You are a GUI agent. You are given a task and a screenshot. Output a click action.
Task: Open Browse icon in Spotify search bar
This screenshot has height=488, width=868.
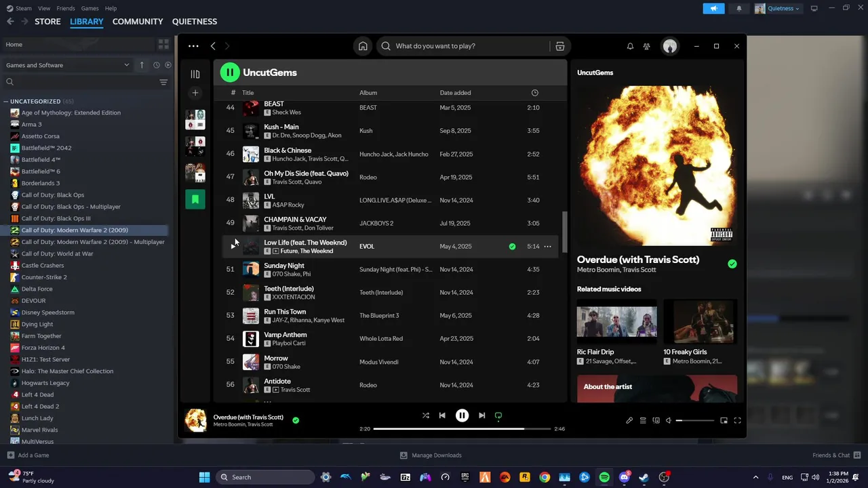coord(559,46)
